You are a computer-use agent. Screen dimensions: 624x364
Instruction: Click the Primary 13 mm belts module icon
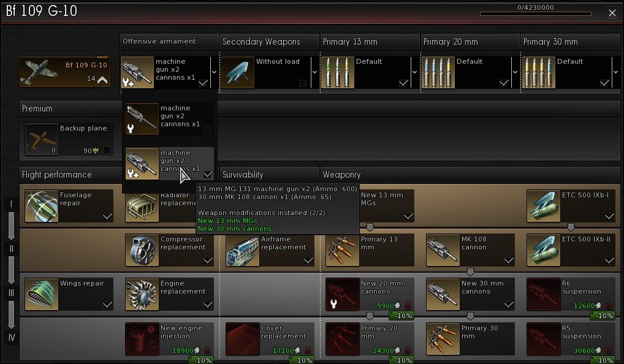tap(343, 250)
